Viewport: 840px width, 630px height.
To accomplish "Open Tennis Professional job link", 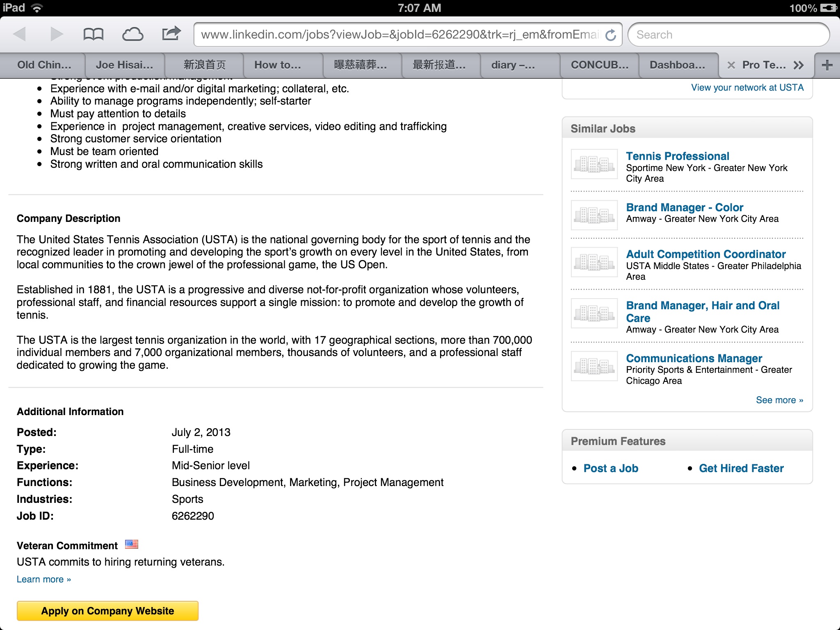I will pos(678,156).
